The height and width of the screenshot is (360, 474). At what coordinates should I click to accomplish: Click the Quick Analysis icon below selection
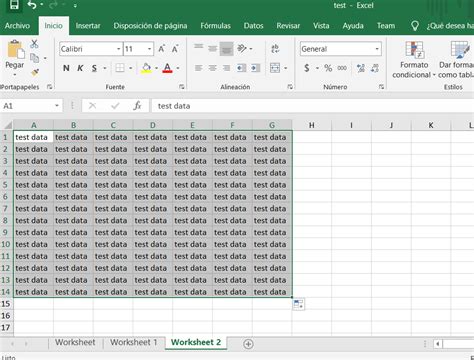pos(298,304)
